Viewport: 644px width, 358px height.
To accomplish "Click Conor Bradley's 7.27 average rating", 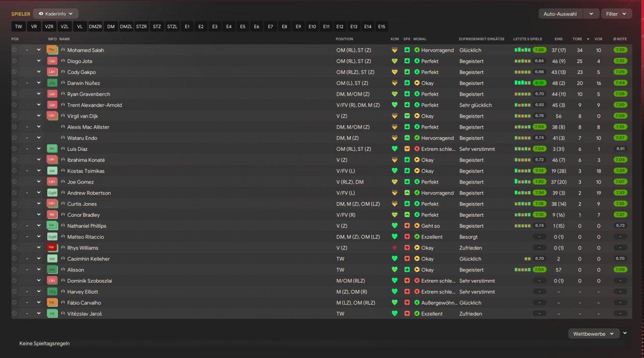I will pyautogui.click(x=620, y=215).
